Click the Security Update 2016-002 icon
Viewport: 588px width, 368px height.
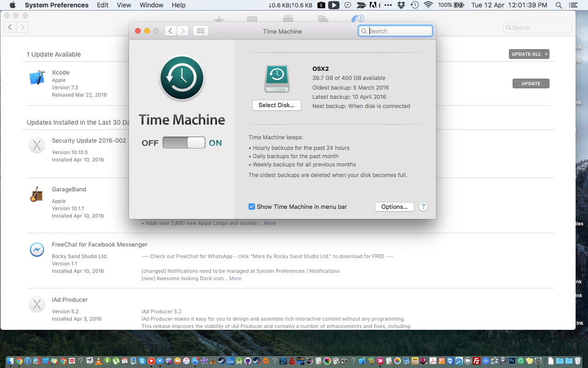[37, 145]
